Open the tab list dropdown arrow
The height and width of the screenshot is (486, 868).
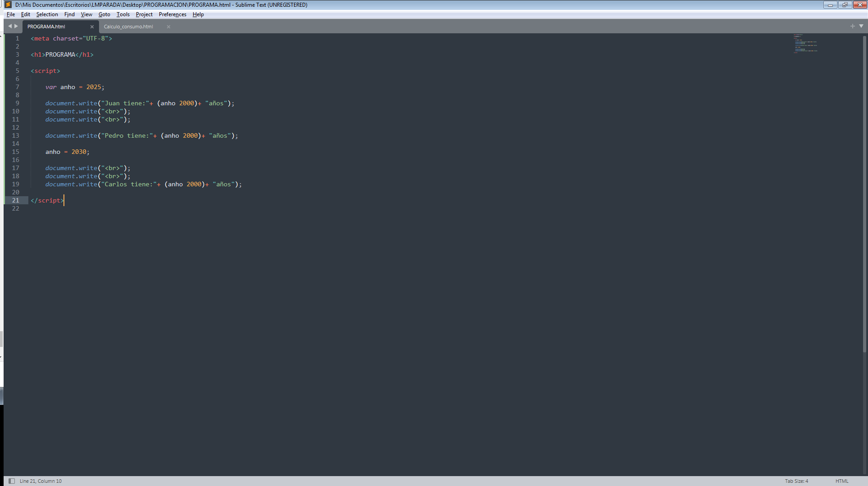point(861,26)
